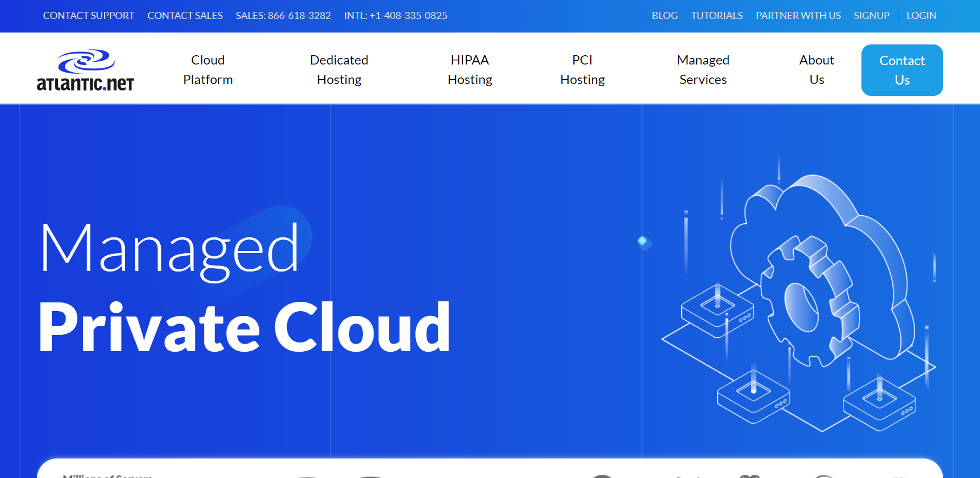
Task: Click the small diamond shape in hero
Action: click(x=643, y=241)
